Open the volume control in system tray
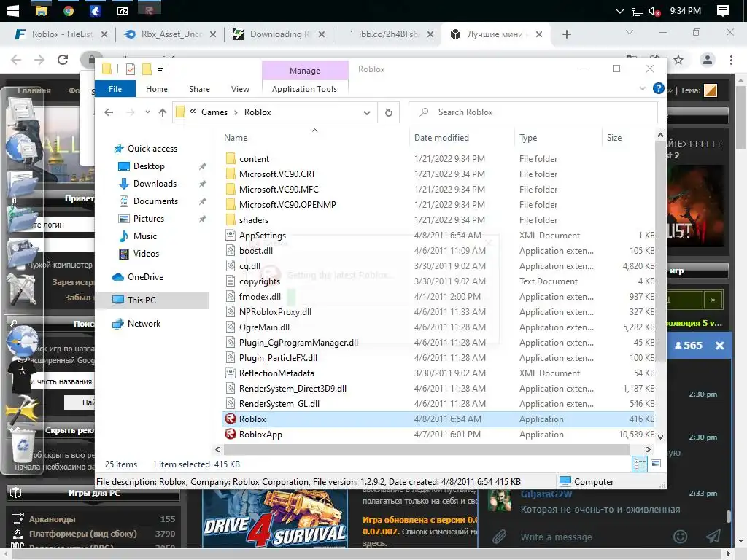The image size is (747, 560). pos(655,11)
